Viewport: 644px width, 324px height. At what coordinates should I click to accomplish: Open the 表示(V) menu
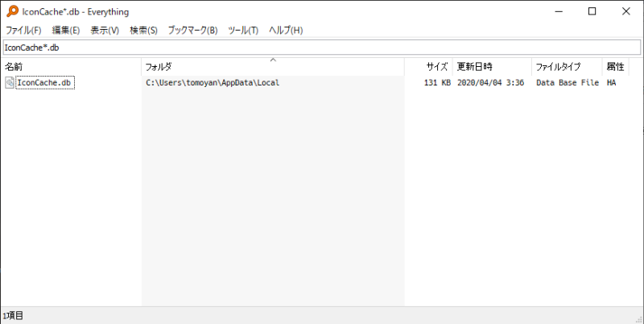(105, 30)
